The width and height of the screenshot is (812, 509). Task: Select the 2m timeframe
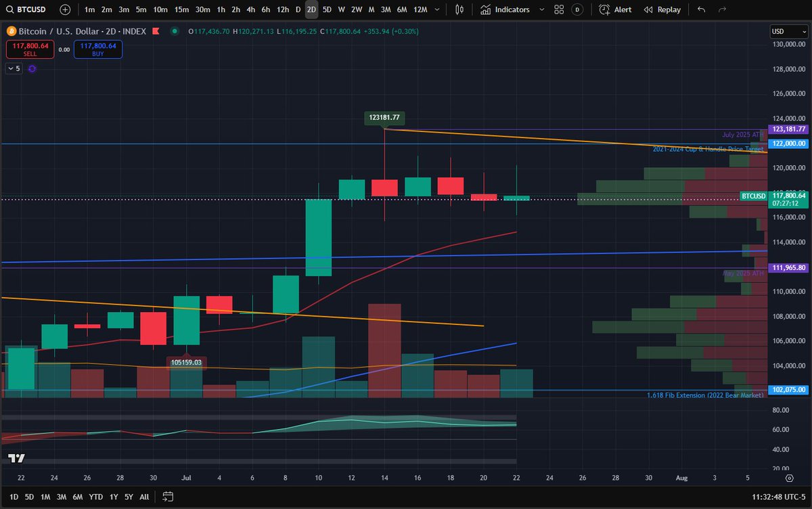pos(107,9)
